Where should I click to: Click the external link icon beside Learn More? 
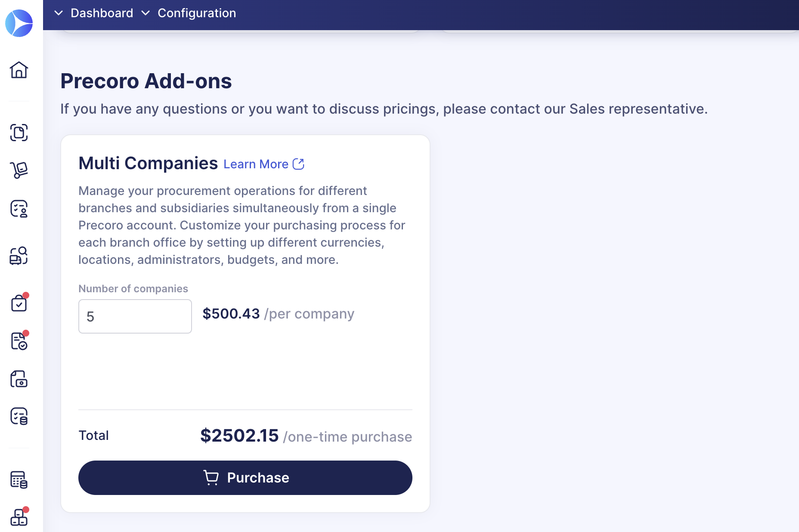coord(298,164)
